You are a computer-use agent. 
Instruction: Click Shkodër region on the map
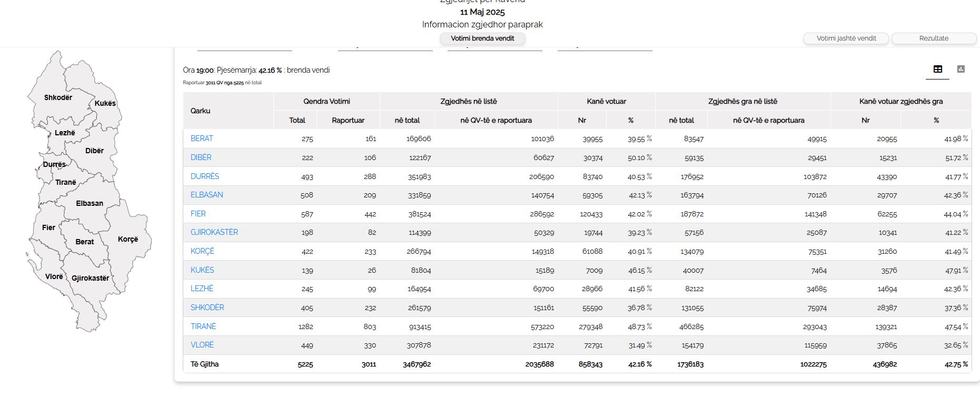[58, 97]
